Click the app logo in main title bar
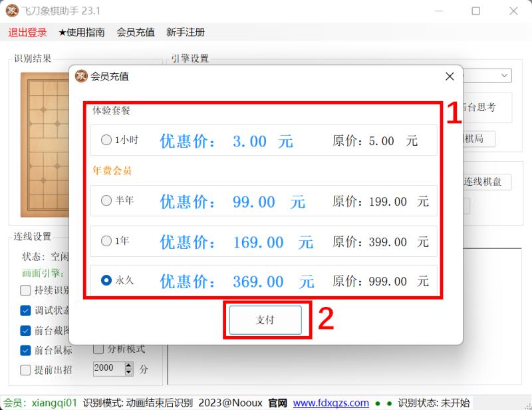 point(12,11)
